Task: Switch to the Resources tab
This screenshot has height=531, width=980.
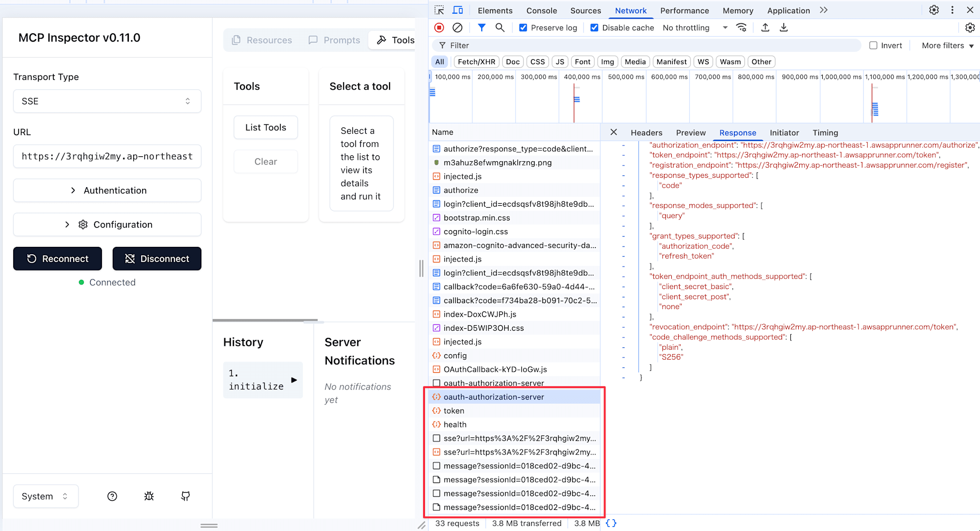Action: coord(262,40)
